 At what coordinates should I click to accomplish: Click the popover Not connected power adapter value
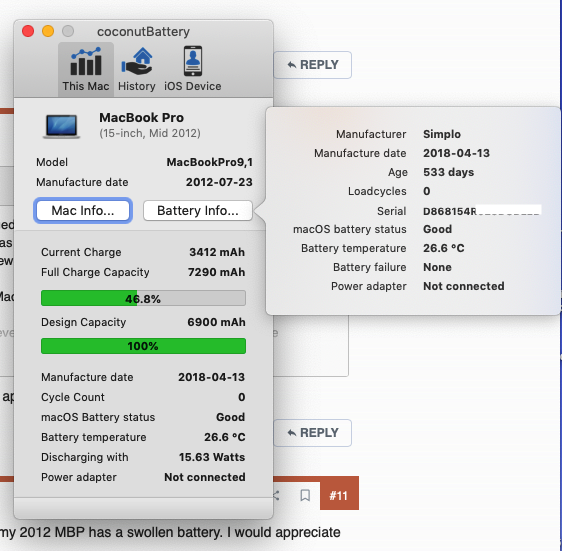click(464, 286)
